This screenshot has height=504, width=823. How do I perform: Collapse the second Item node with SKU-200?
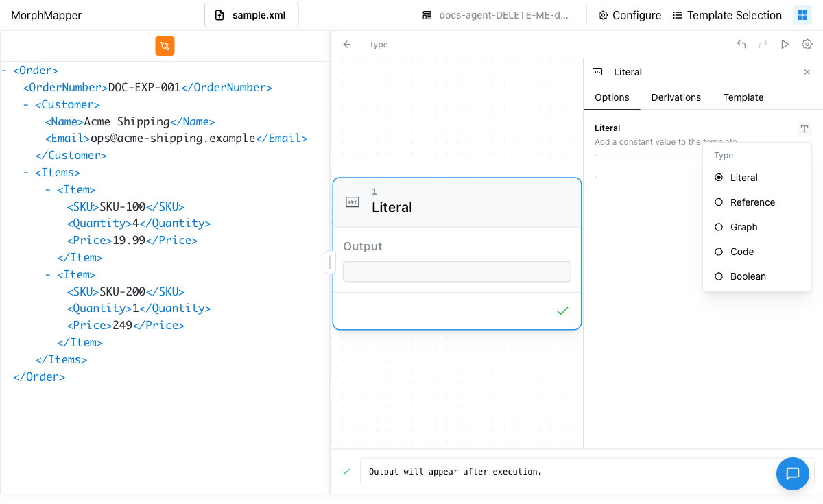click(49, 275)
